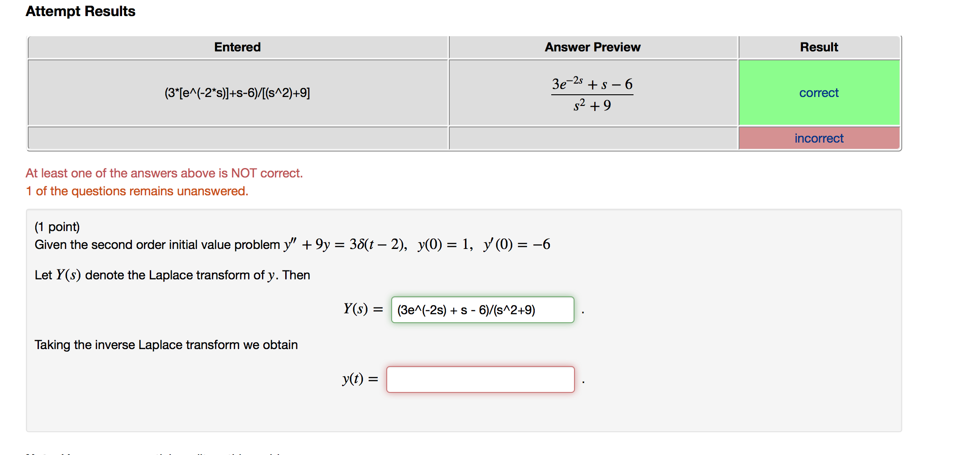Select the entered expression (3*[e^(-2*s)]+s-6)/[(s^2)+9]
980x455 pixels.
coord(237,93)
